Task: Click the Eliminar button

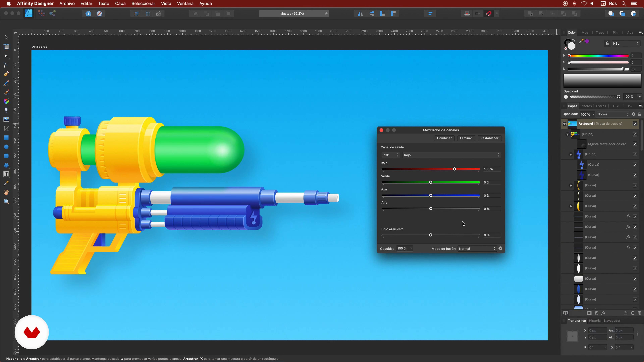Action: tap(466, 138)
